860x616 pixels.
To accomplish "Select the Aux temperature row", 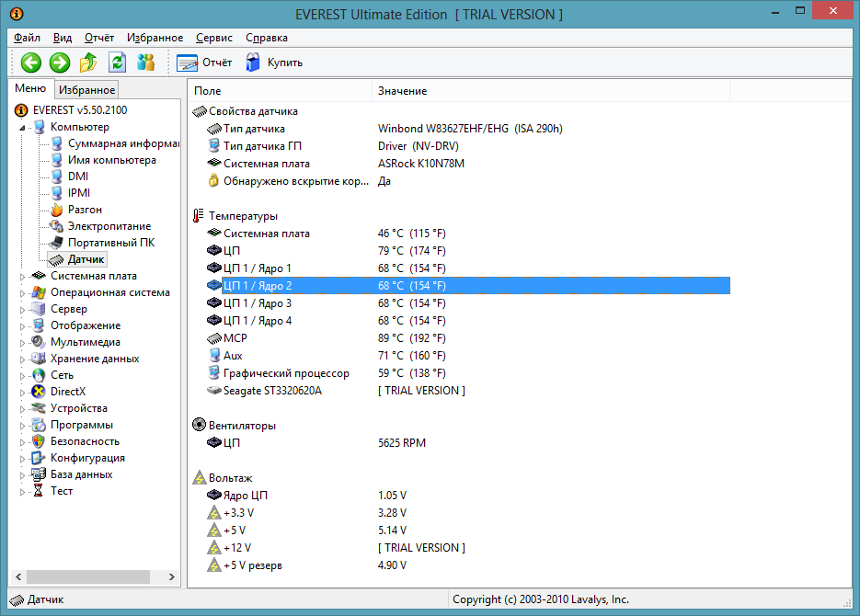I will coord(468,356).
